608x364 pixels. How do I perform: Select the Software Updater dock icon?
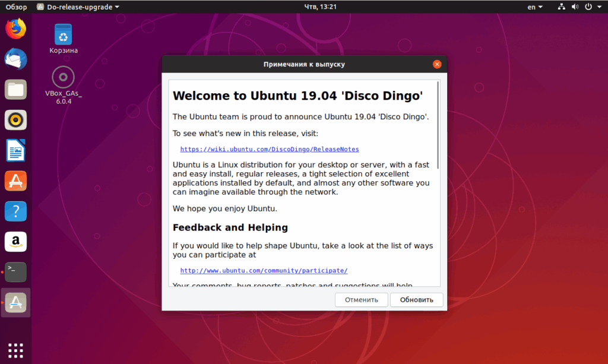pyautogui.click(x=15, y=302)
